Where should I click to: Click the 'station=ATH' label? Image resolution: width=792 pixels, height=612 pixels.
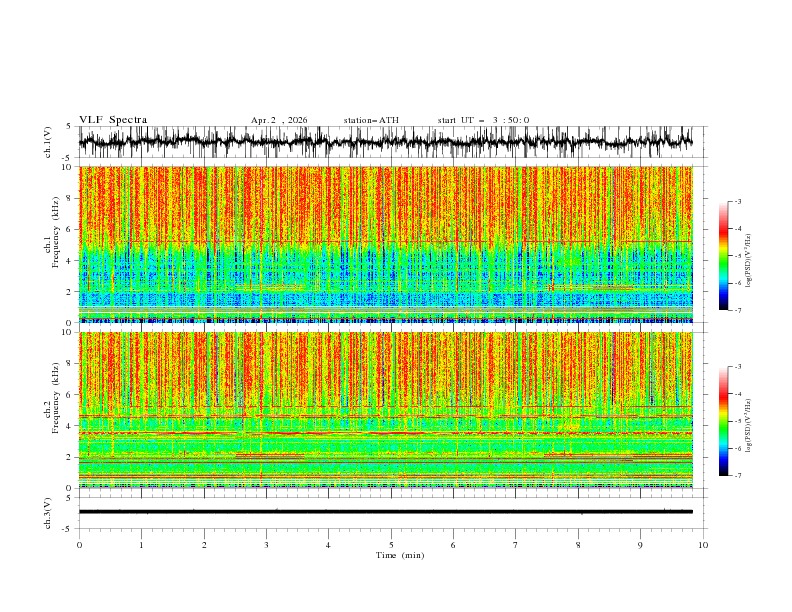coord(371,120)
